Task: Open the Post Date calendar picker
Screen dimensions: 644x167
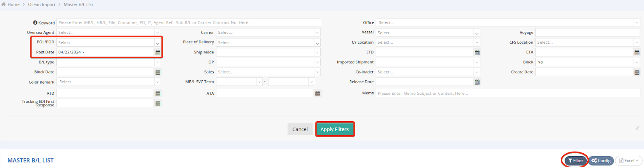Action: tap(158, 53)
